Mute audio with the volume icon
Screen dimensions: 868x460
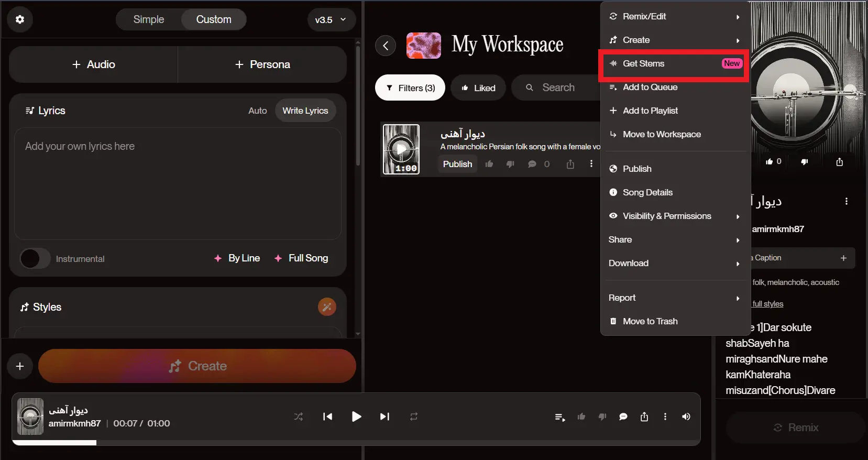[x=686, y=417]
